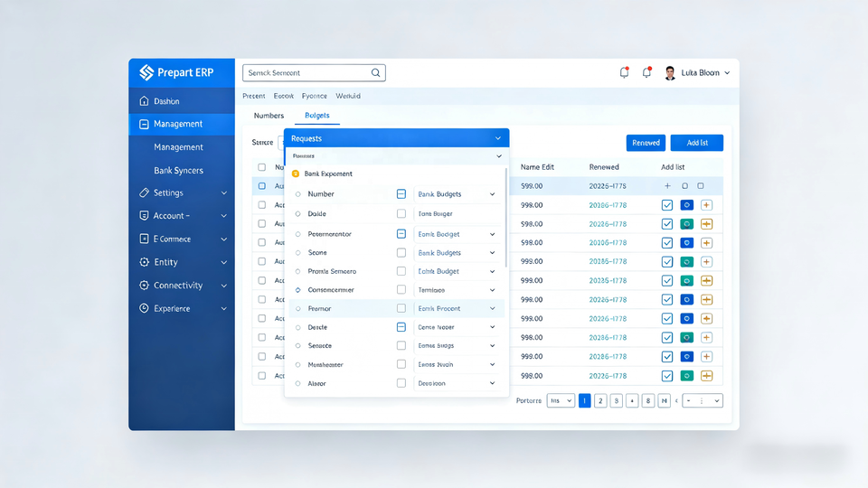Click the Add lst button

pos(697,143)
